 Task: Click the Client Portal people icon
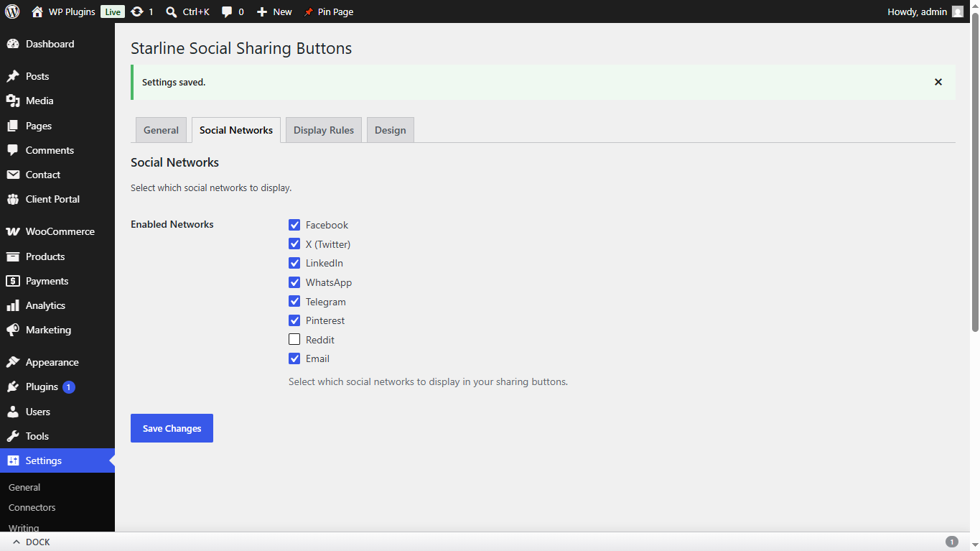click(x=13, y=199)
